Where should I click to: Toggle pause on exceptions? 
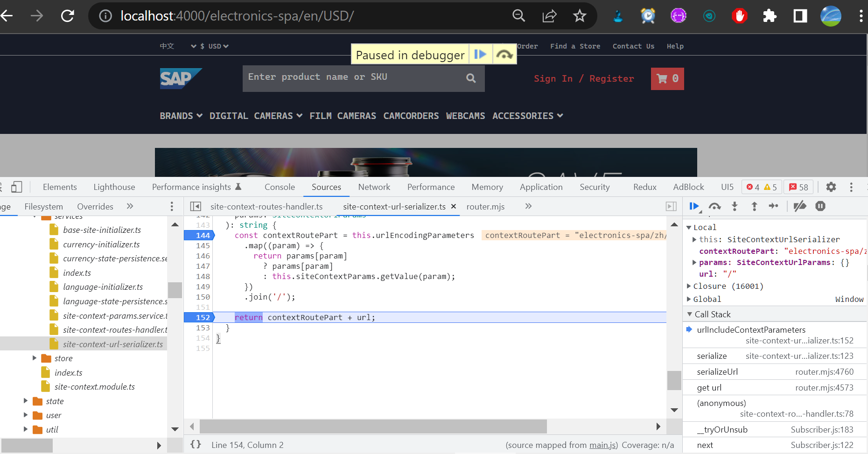820,206
